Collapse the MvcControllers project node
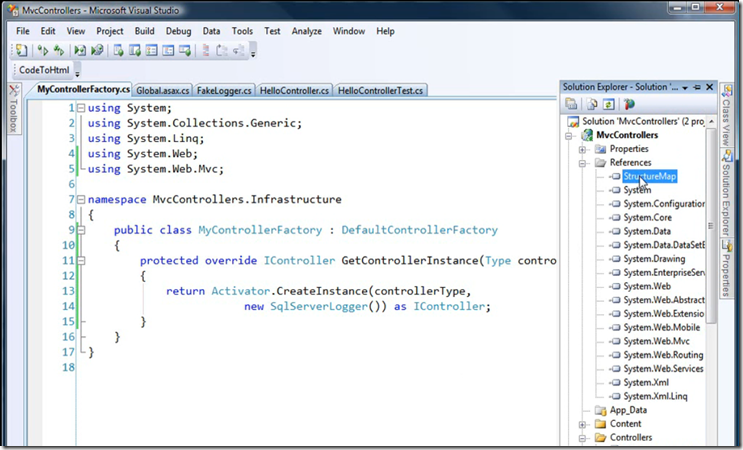Viewport: 743px width, 450px height. pyautogui.click(x=569, y=136)
